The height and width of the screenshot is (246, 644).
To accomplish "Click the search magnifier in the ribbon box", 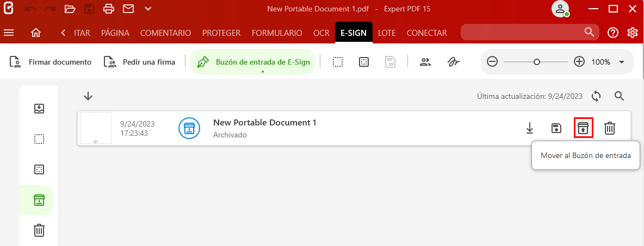I will pyautogui.click(x=590, y=32).
